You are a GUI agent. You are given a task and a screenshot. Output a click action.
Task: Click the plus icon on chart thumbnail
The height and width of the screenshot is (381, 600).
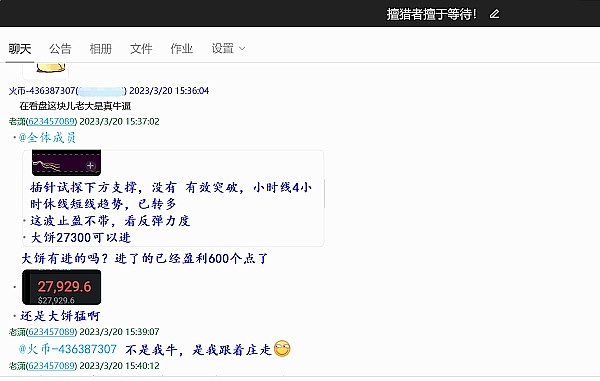pos(90,166)
